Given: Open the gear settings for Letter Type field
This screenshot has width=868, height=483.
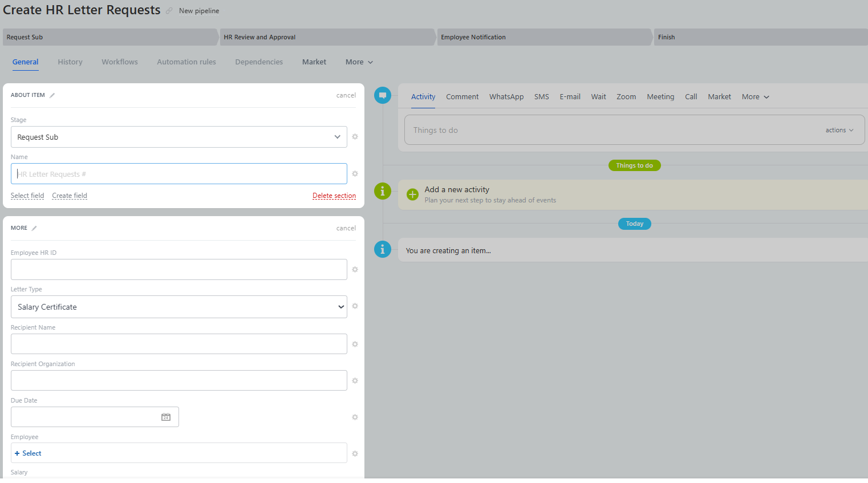Looking at the screenshot, I should [355, 306].
